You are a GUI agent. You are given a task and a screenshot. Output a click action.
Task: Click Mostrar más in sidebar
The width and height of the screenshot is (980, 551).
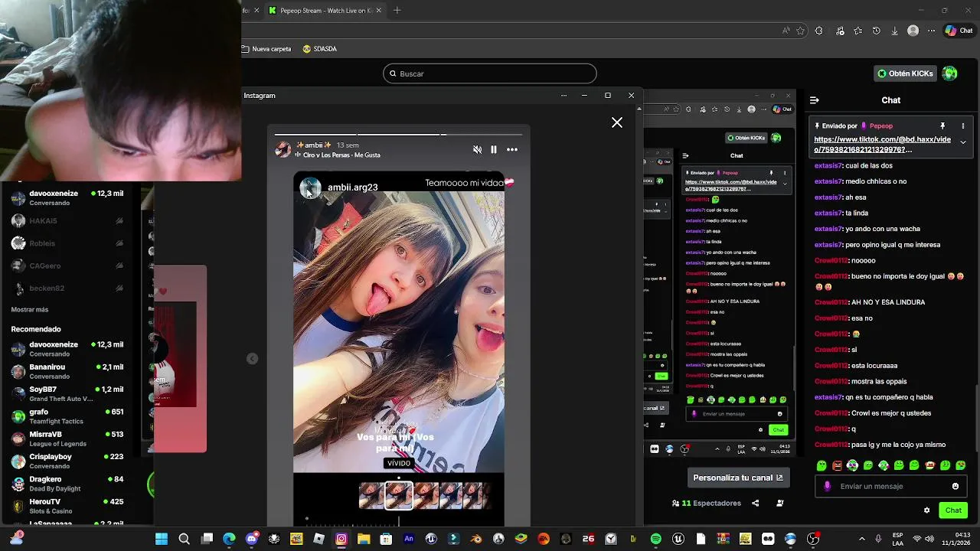(x=30, y=310)
